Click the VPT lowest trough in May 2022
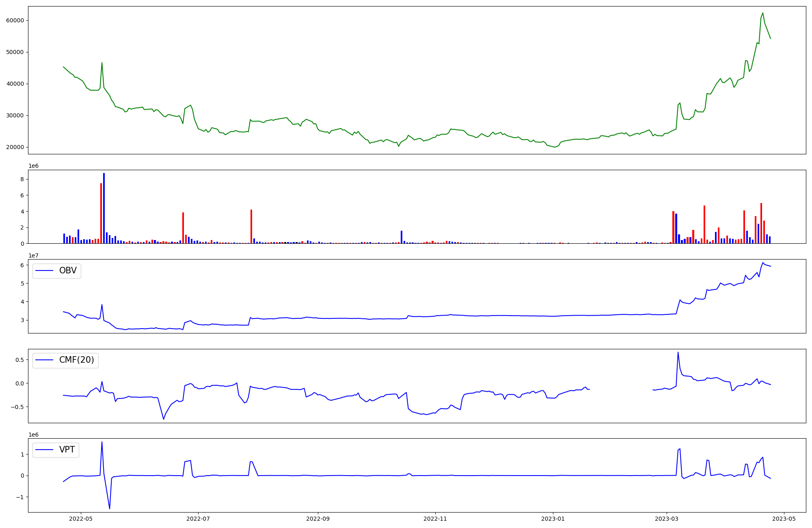This screenshot has height=528, width=812. (109, 509)
